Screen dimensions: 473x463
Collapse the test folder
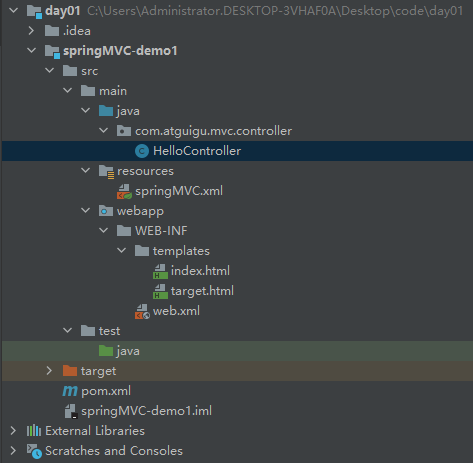coord(67,331)
